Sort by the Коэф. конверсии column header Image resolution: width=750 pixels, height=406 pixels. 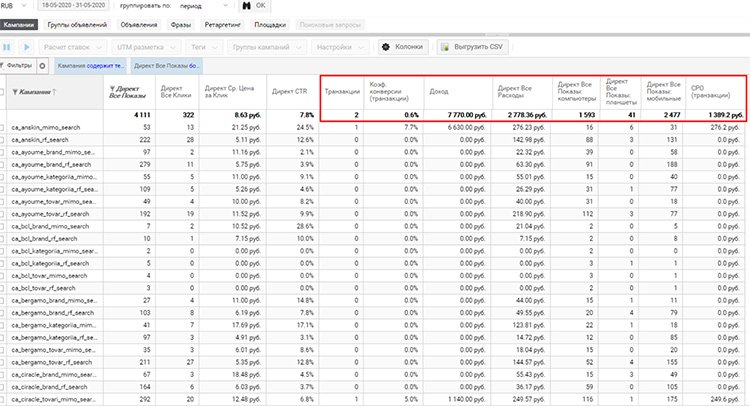394,92
